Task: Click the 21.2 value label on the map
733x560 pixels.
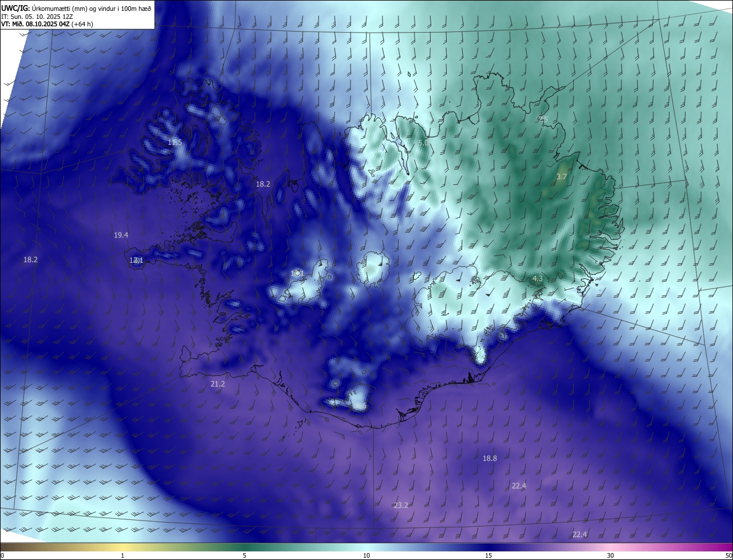Action: (218, 384)
